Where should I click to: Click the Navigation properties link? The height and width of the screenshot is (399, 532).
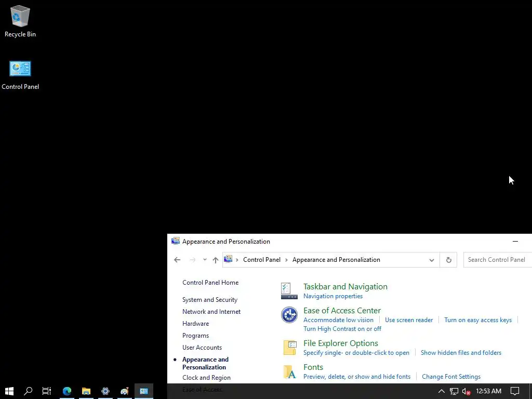[333, 296]
